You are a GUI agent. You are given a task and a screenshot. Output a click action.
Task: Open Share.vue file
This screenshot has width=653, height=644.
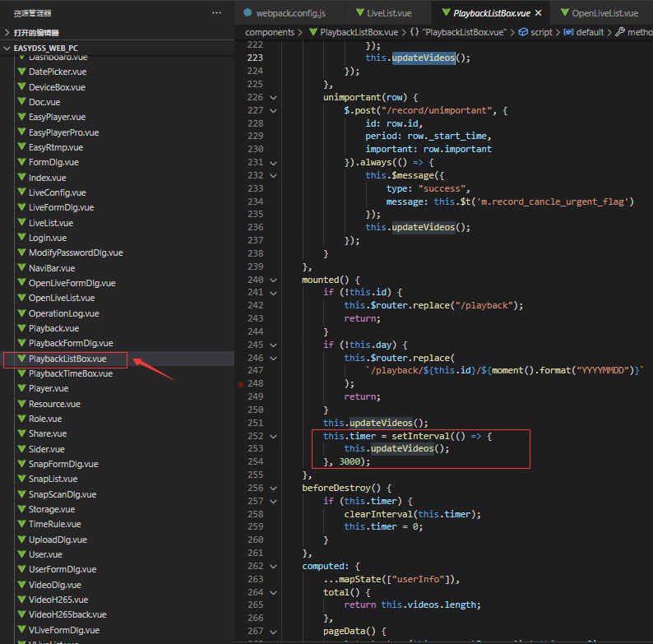pyautogui.click(x=48, y=433)
